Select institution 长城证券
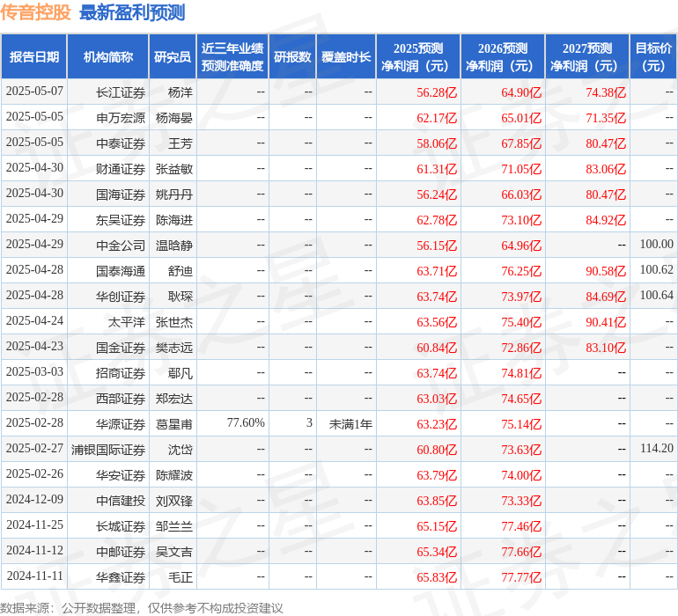 click(121, 526)
